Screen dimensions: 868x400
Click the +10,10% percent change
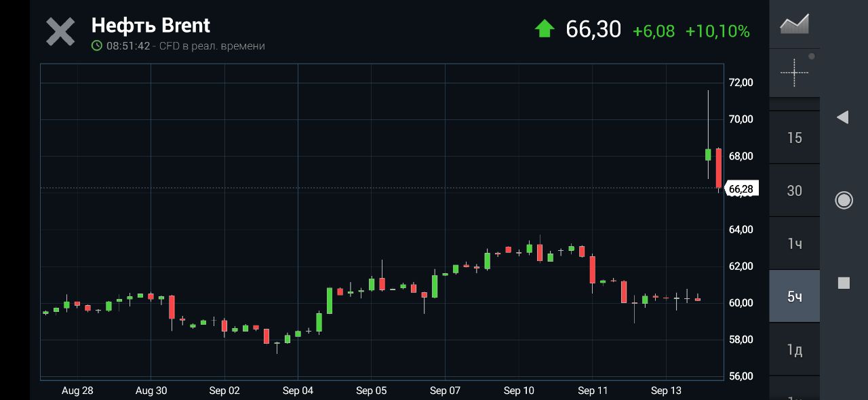(717, 31)
